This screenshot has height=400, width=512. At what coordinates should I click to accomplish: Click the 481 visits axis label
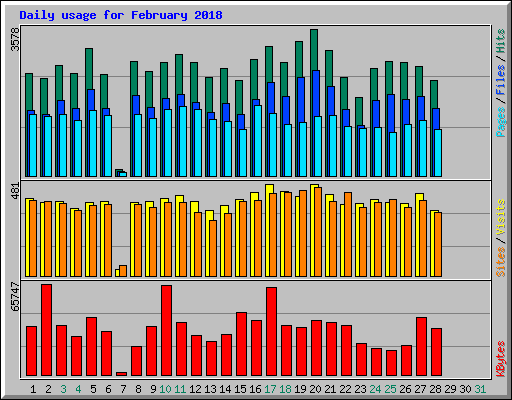tap(15, 191)
